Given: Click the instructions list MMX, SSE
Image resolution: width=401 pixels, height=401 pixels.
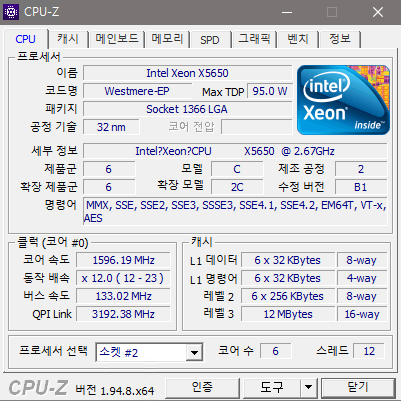Looking at the screenshot, I should pos(235,211).
